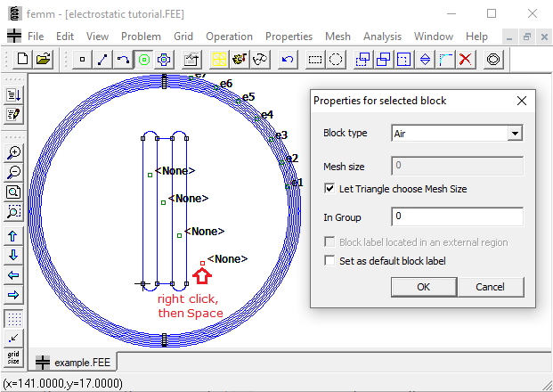
Task: Click the In Group input field
Action: 457,216
